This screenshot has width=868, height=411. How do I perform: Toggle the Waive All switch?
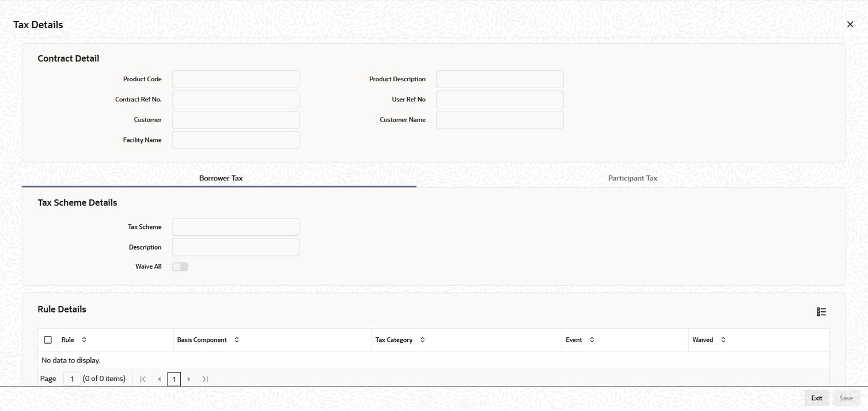tap(180, 267)
